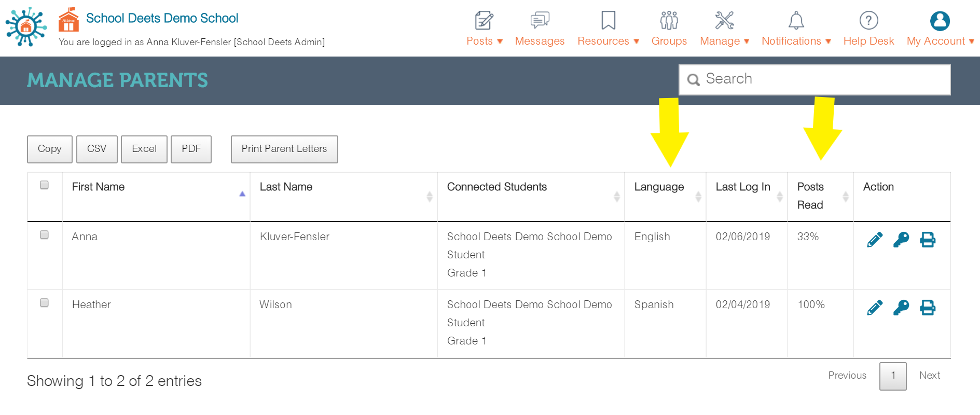Image resolution: width=980 pixels, height=415 pixels.
Task: Print letter icon for Heather's row
Action: (928, 308)
